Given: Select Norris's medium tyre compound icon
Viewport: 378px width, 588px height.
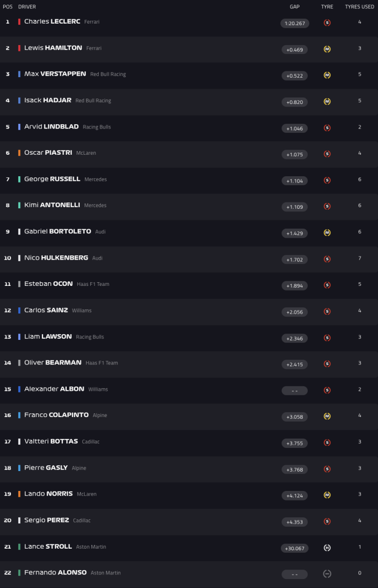Looking at the screenshot, I should point(327,495).
